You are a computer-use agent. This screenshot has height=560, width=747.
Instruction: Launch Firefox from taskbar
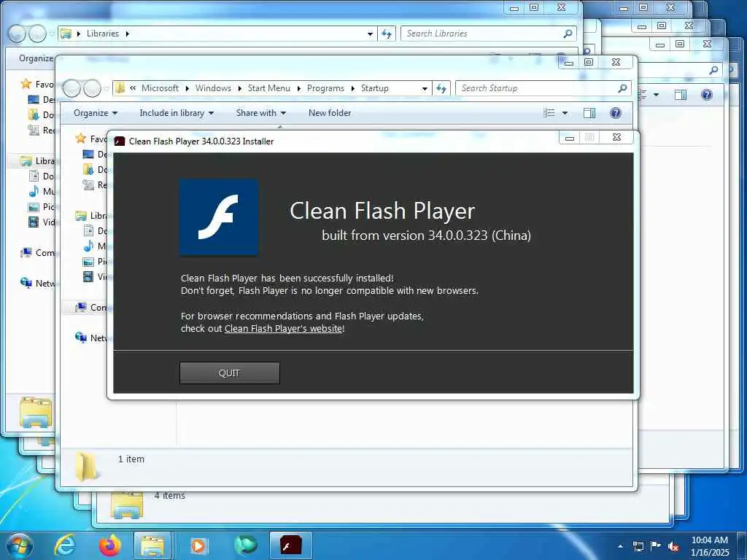[x=110, y=545]
